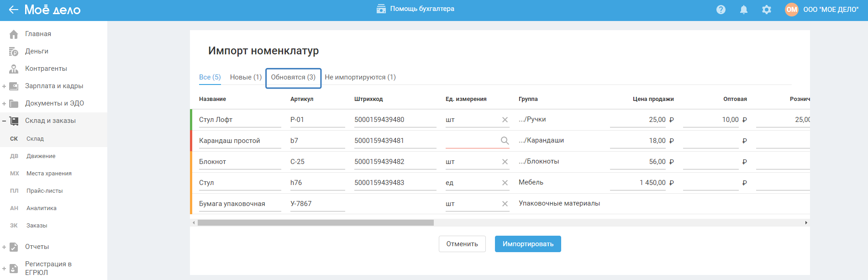
Task: Click search icon in Карандаш простой unit field
Action: point(505,141)
